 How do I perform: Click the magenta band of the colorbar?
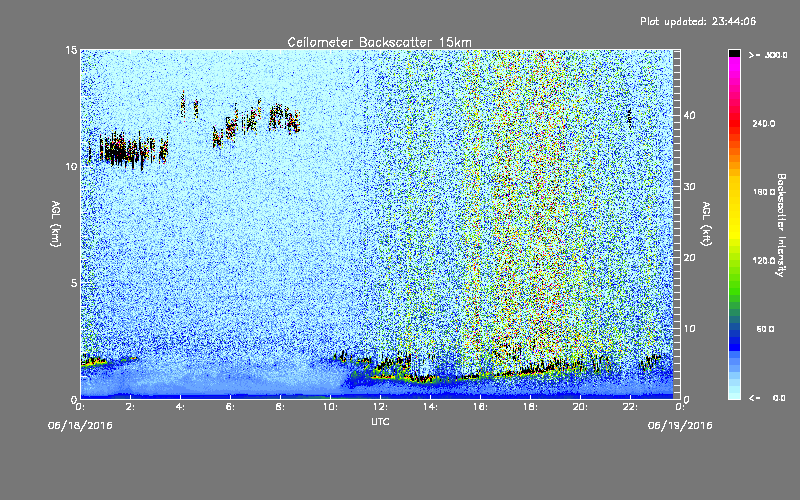pyautogui.click(x=734, y=65)
